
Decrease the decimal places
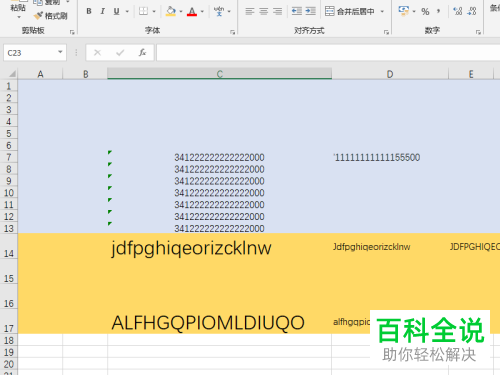coord(472,11)
